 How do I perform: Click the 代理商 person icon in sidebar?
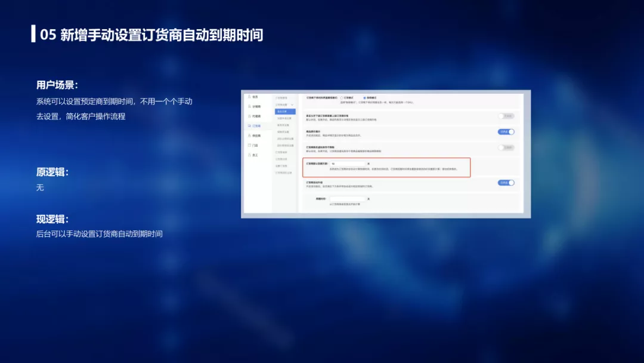[249, 116]
